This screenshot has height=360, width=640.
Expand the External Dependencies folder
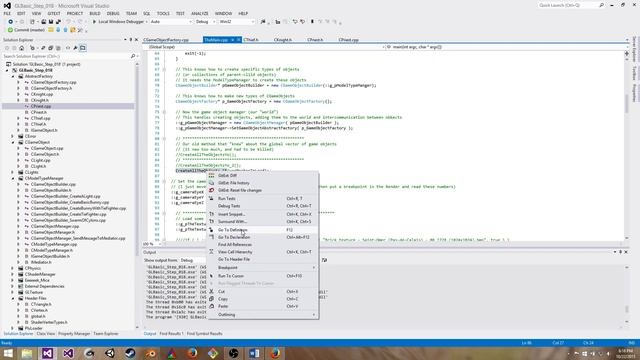click(13, 286)
